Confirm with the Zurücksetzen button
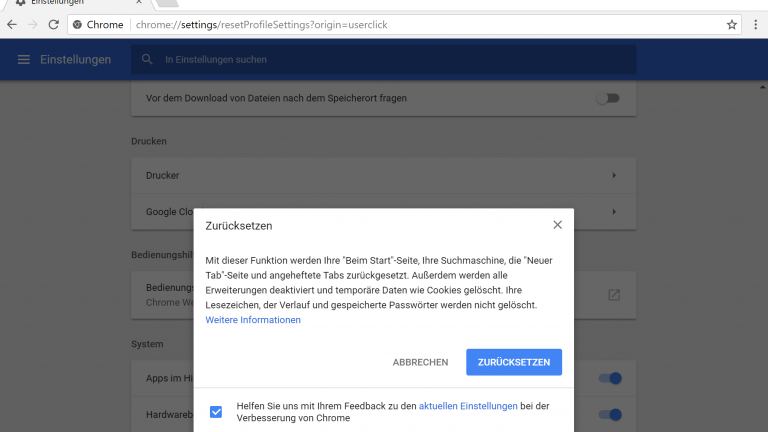Image resolution: width=768 pixels, height=432 pixels. click(513, 362)
